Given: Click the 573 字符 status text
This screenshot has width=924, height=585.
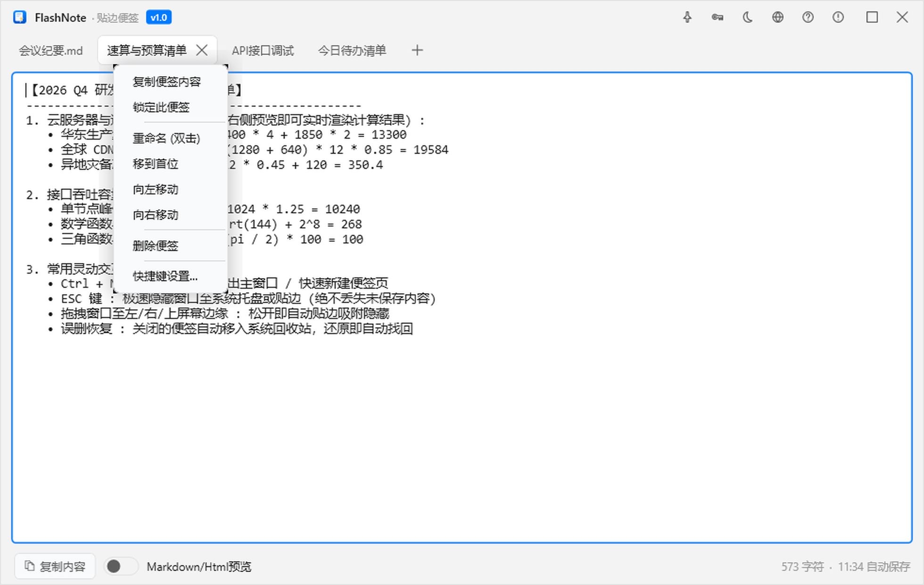Looking at the screenshot, I should pyautogui.click(x=802, y=567).
